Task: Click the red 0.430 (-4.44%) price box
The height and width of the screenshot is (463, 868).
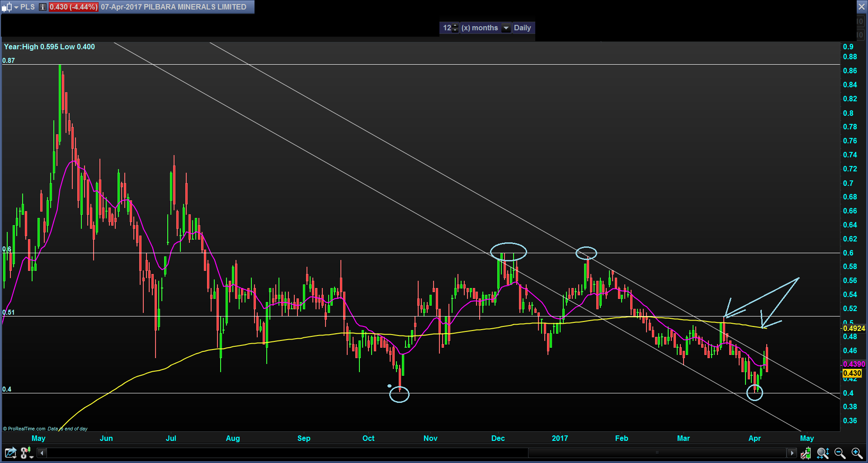Action: click(73, 7)
